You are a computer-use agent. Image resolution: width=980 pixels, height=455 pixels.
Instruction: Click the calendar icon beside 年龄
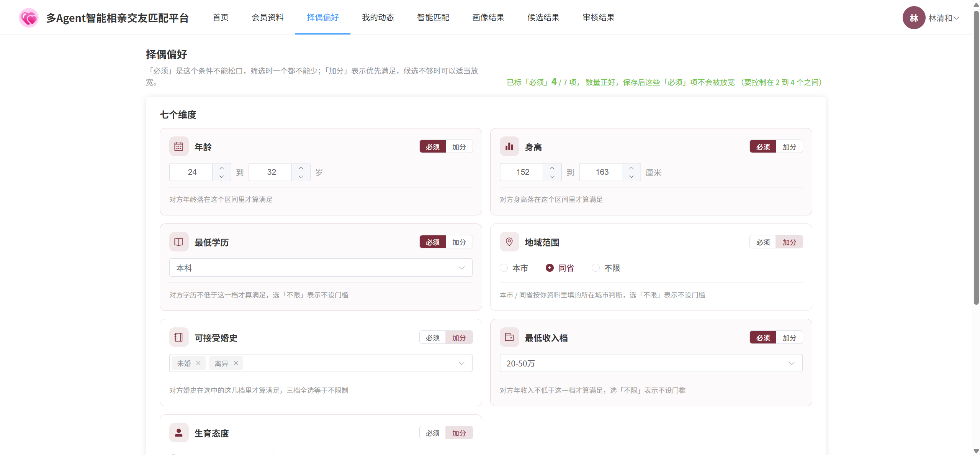pos(179,146)
